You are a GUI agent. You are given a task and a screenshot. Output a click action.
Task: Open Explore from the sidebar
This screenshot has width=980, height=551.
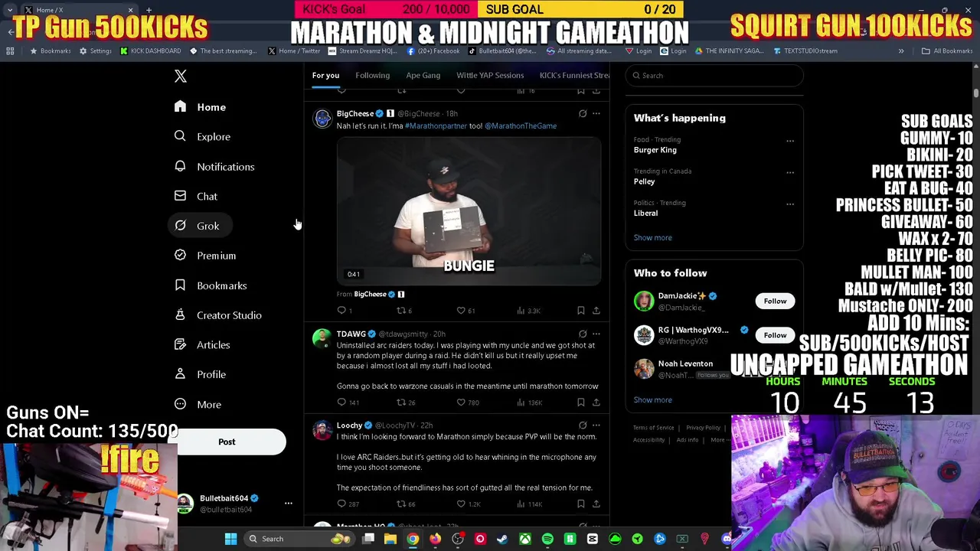(201, 136)
